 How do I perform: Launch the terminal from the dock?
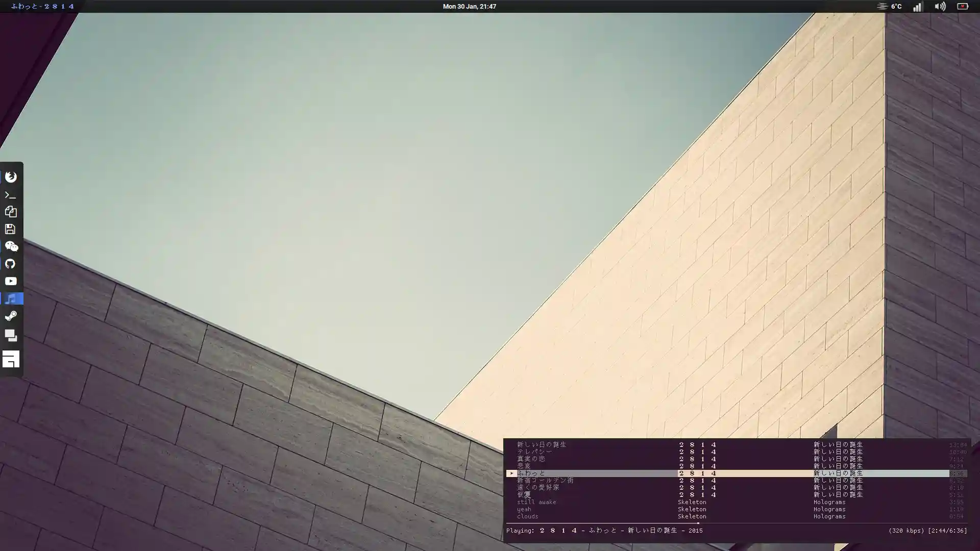[11, 194]
